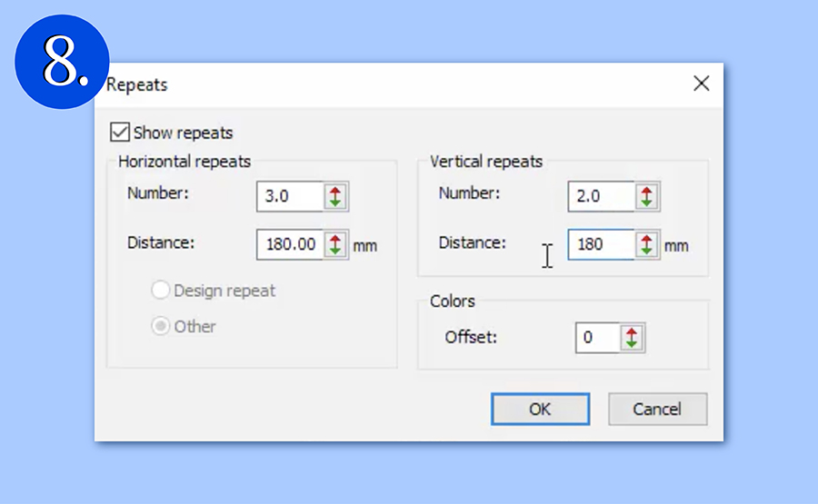Cancel the Repeats dialog
This screenshot has height=504, width=818.
(x=657, y=410)
